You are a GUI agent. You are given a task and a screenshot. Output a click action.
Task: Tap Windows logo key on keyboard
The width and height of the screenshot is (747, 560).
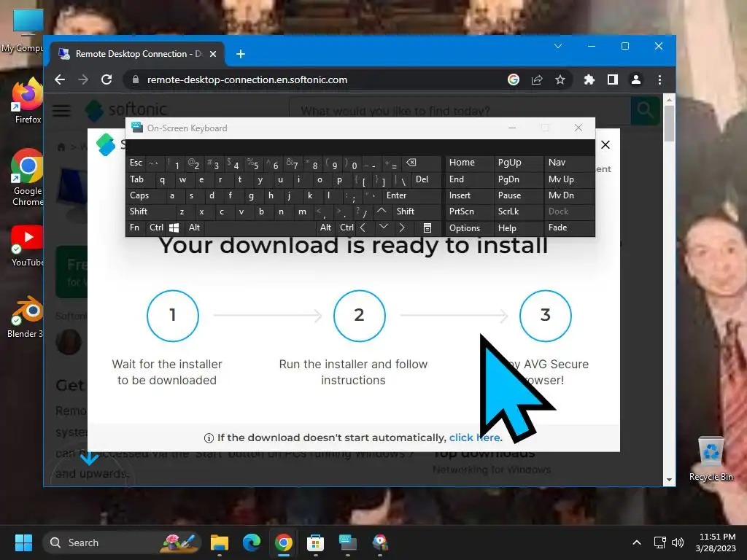(x=174, y=228)
